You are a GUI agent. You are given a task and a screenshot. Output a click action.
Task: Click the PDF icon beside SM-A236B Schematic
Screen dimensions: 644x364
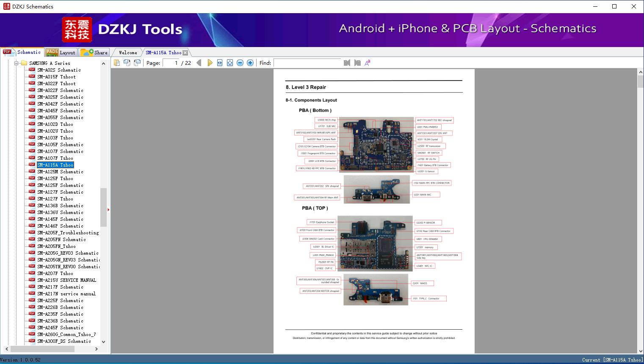32,321
